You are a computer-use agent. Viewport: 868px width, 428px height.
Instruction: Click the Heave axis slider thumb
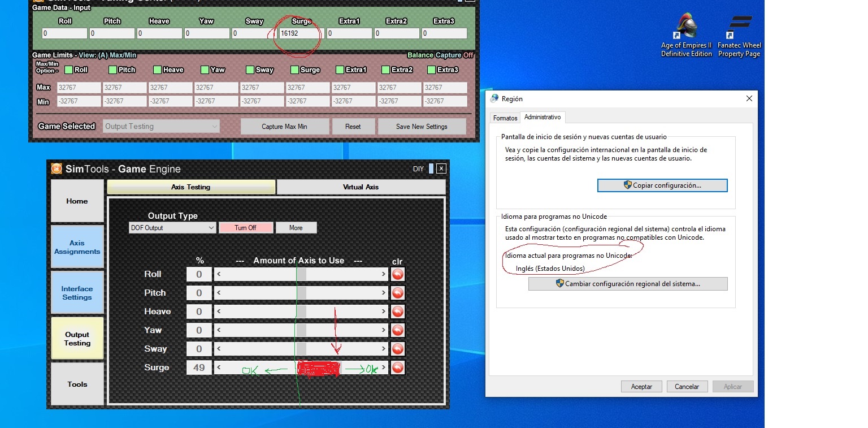click(x=302, y=312)
